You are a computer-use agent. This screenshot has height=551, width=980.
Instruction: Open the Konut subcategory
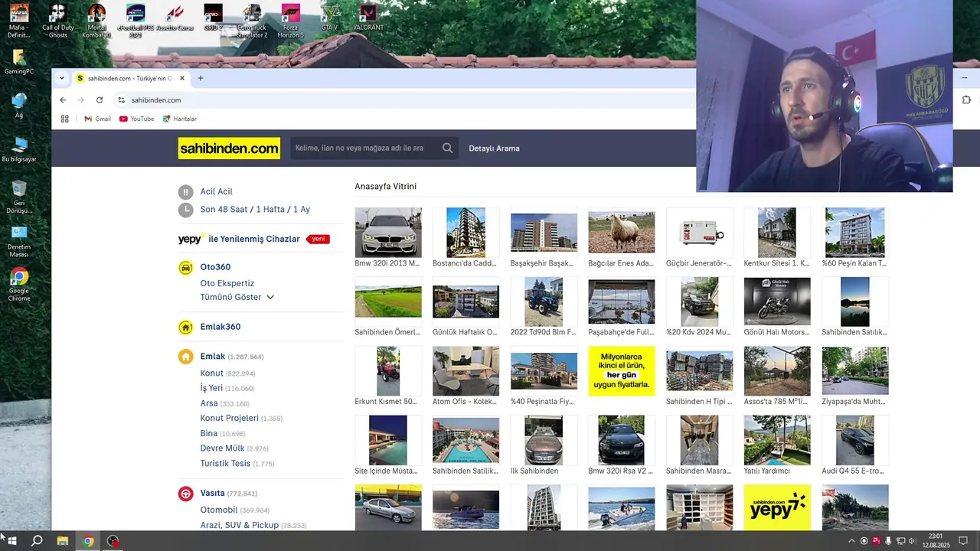212,373
